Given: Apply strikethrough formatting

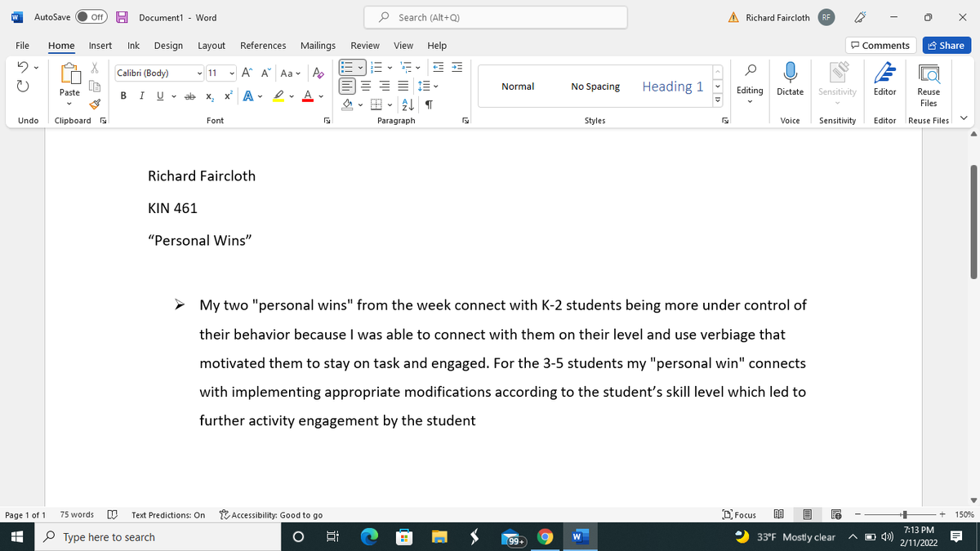Looking at the screenshot, I should [x=189, y=97].
